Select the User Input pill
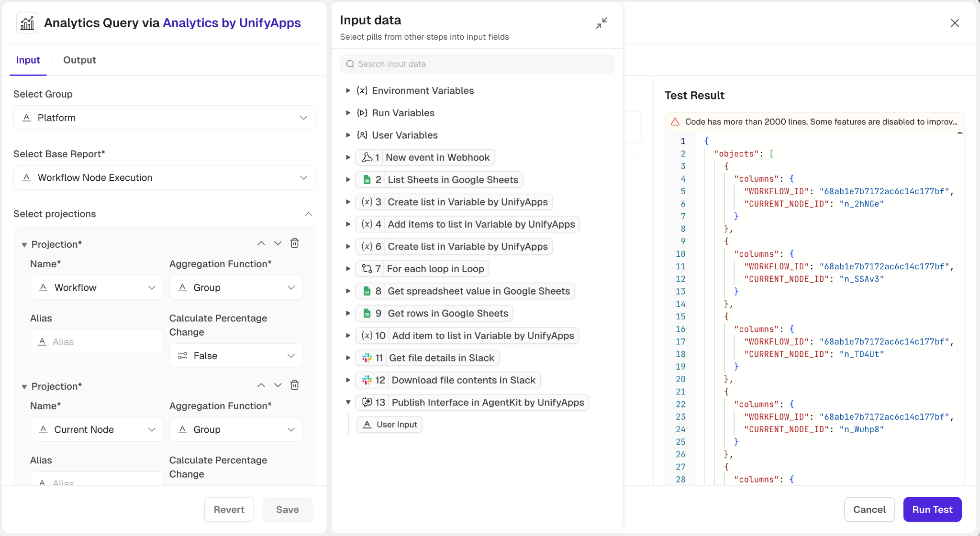Screen dimensions: 980x536 (x=390, y=425)
